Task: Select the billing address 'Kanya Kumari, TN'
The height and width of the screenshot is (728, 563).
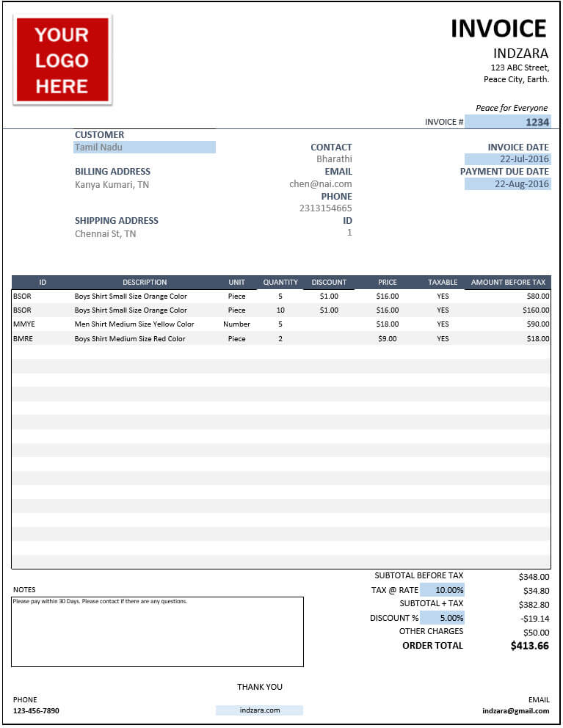Action: pyautogui.click(x=112, y=185)
